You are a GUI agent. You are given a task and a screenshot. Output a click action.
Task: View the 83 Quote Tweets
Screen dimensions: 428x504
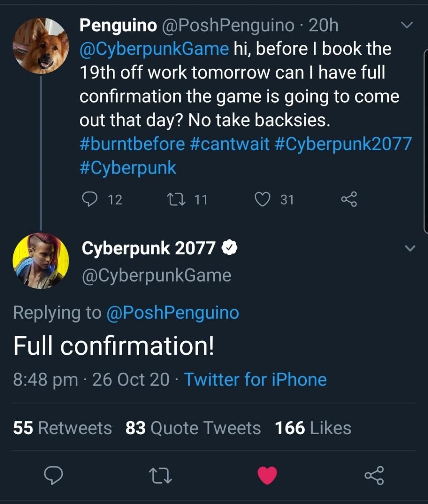click(x=193, y=428)
